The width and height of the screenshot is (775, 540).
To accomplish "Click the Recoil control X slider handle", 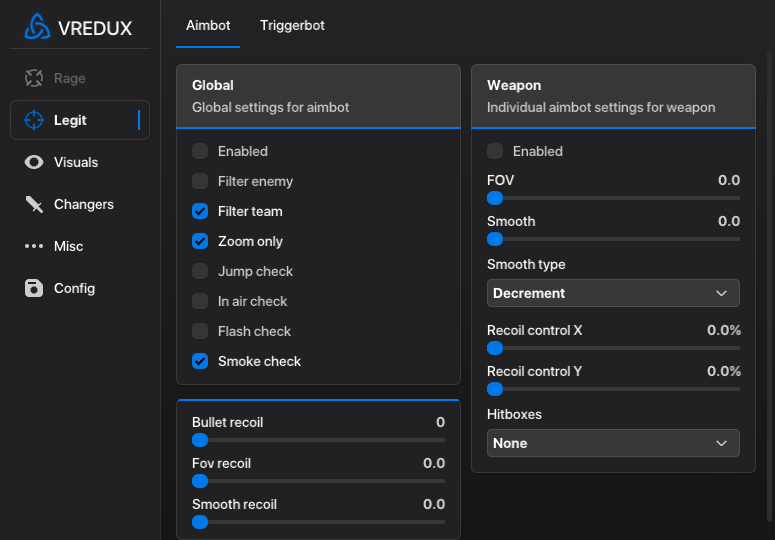I will (x=495, y=348).
